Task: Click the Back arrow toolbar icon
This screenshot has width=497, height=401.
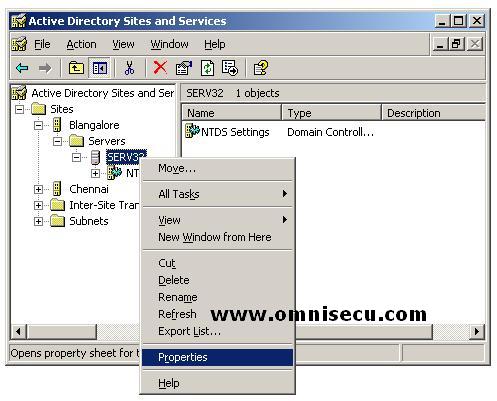Action: click(x=22, y=68)
